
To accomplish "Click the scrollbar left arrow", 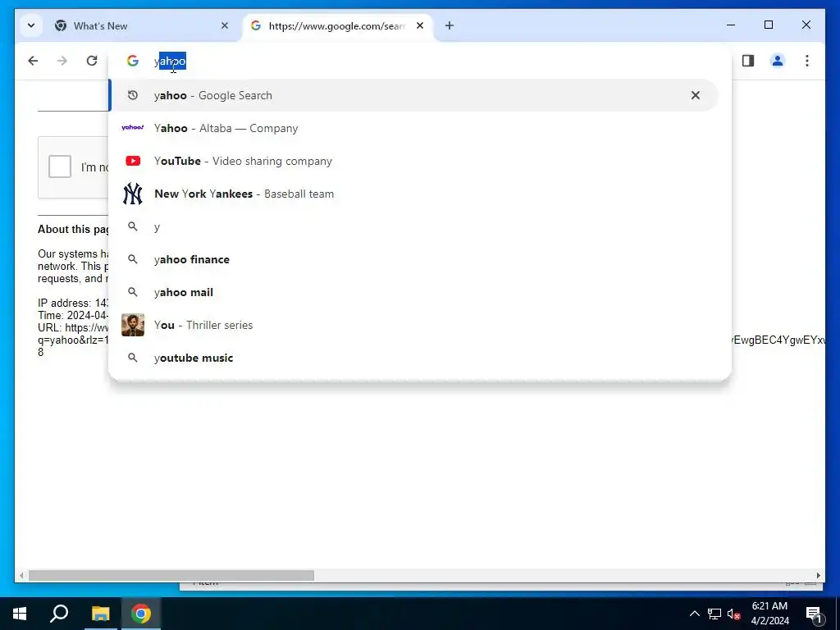I will 21,575.
